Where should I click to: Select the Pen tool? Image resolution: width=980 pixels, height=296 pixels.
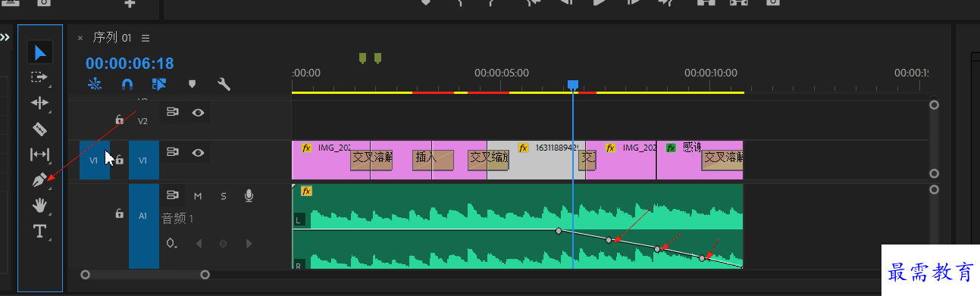pos(40,180)
